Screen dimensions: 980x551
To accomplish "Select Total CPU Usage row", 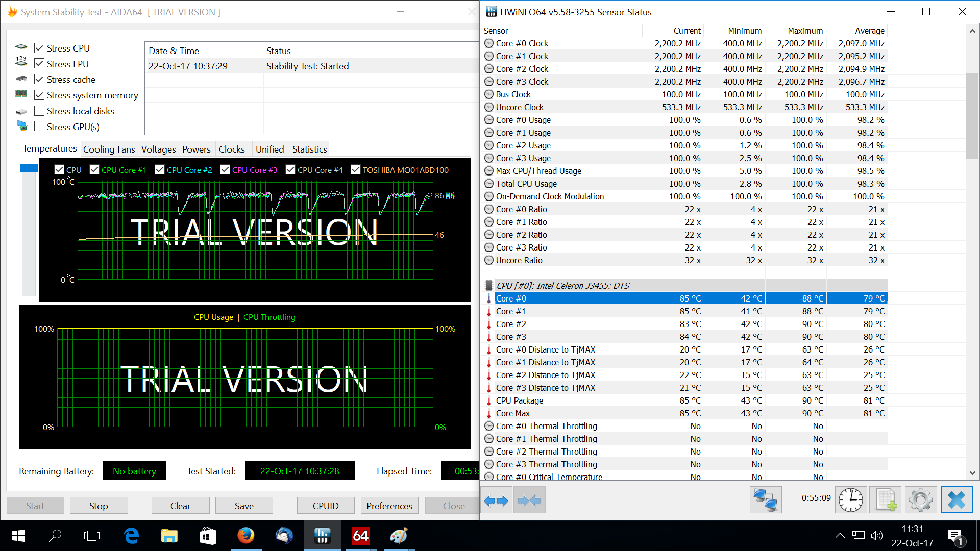I will (x=684, y=184).
